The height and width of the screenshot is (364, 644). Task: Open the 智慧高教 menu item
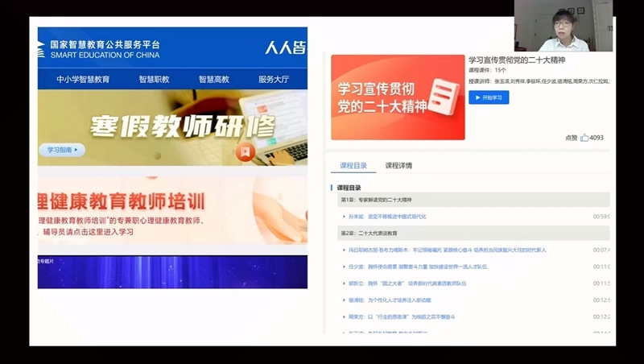point(214,79)
